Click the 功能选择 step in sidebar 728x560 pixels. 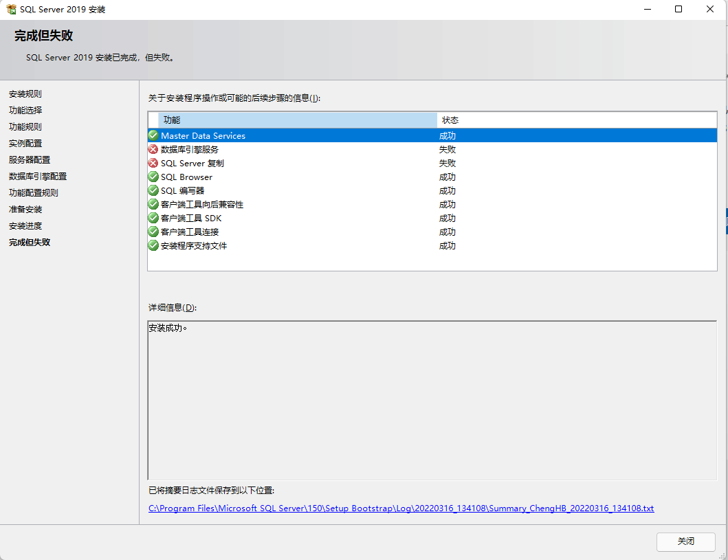25,110
